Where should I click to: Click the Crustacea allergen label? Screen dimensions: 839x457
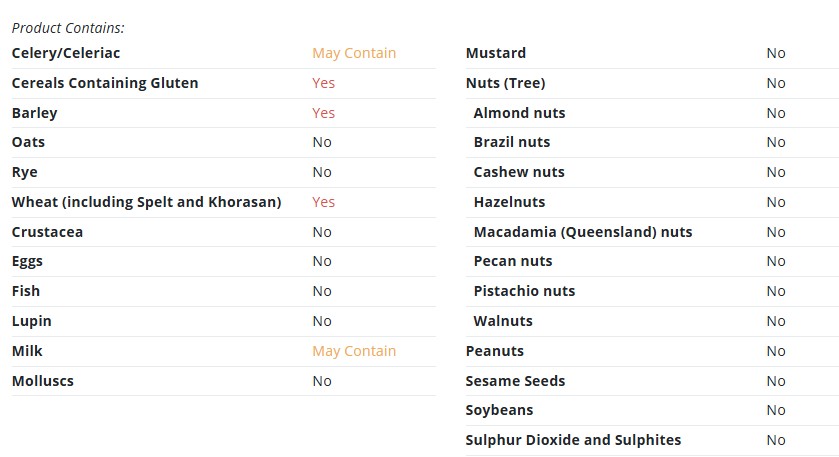point(47,232)
